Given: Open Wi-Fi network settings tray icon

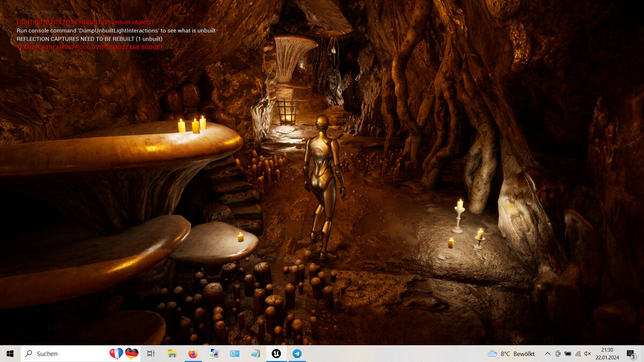Looking at the screenshot, I should click(x=578, y=353).
